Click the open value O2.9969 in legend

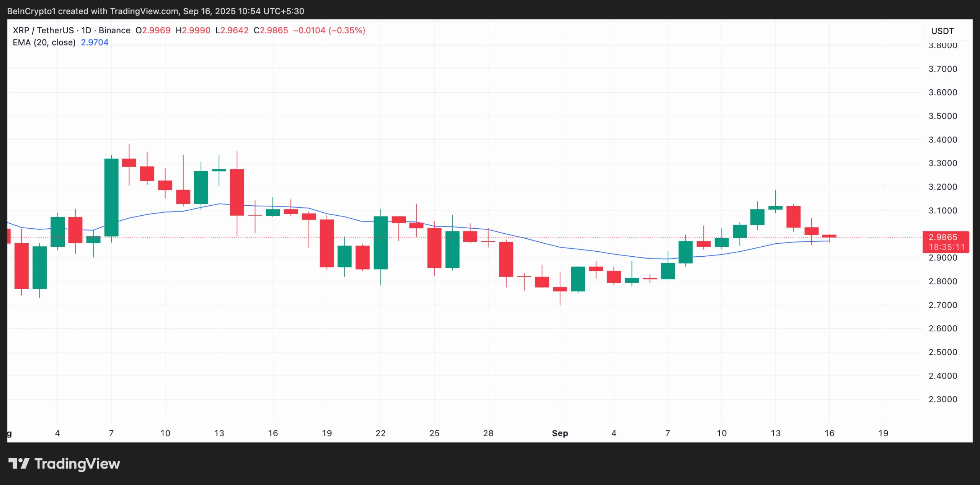pyautogui.click(x=153, y=30)
